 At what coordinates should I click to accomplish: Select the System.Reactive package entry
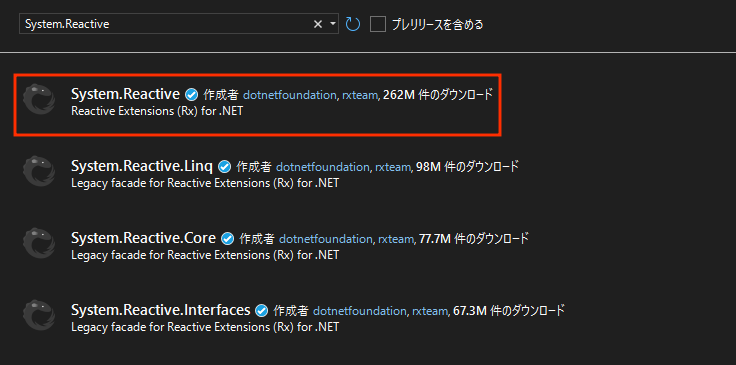point(258,105)
